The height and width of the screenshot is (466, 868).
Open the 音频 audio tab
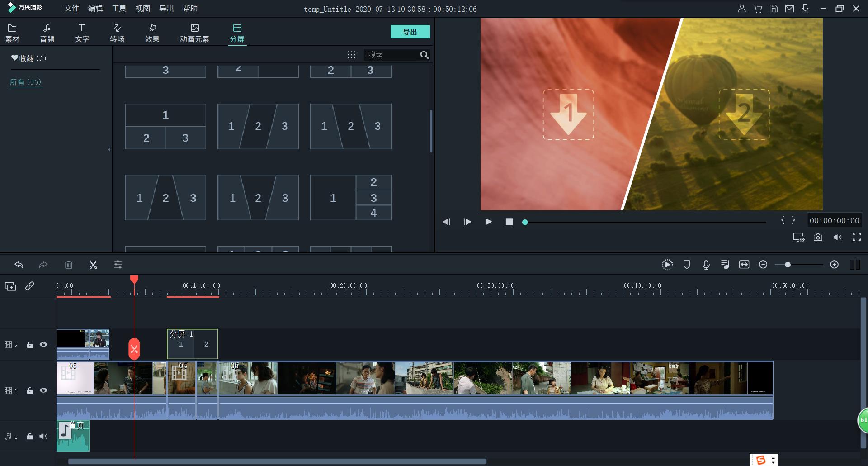(47, 33)
